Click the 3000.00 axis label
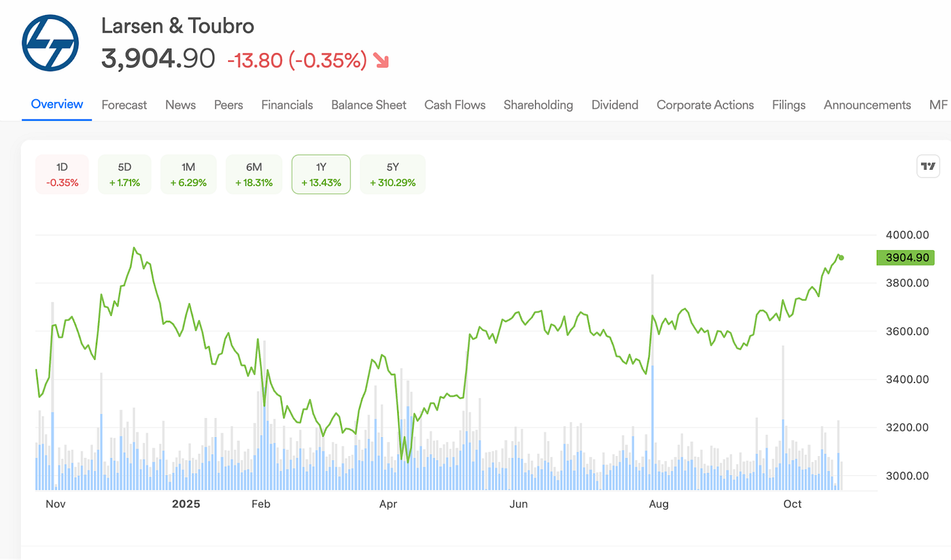951x560 pixels. tap(907, 476)
